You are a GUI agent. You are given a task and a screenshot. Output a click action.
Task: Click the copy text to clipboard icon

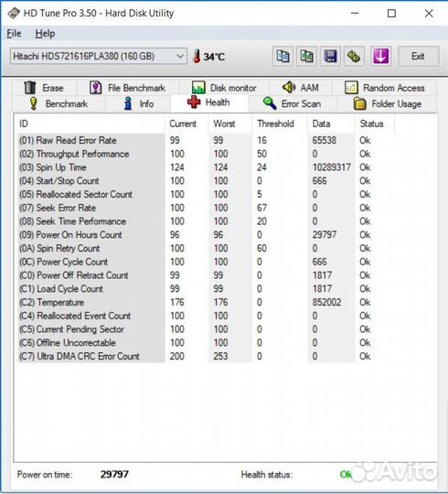283,57
